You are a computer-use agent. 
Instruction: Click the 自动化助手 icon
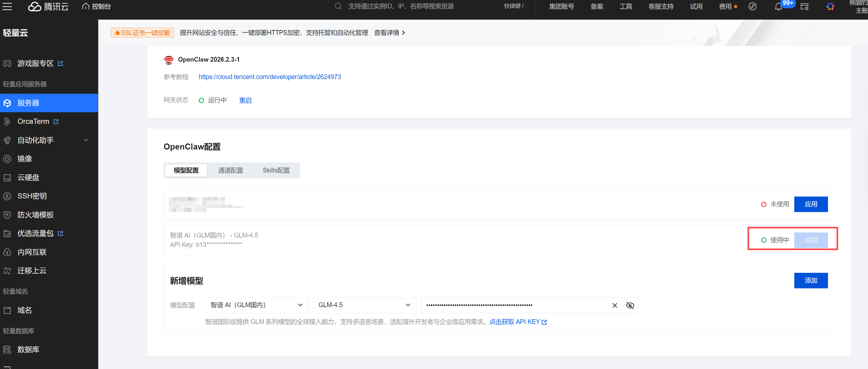pos(7,140)
